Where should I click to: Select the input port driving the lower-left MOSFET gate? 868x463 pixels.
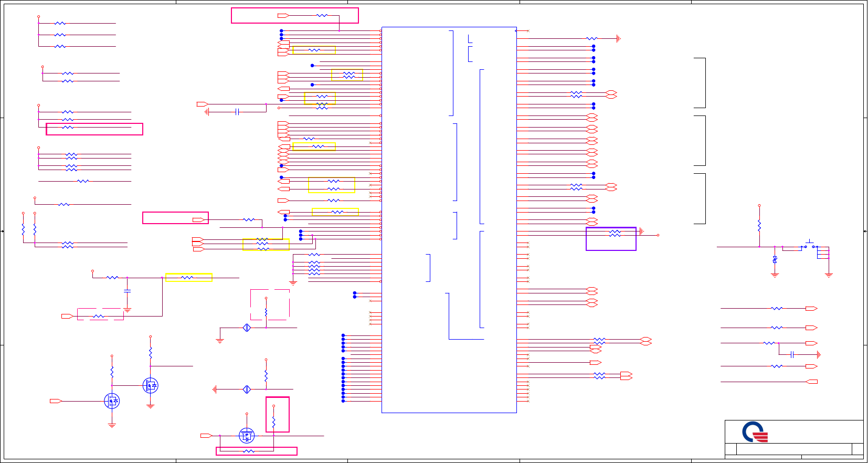(x=56, y=401)
